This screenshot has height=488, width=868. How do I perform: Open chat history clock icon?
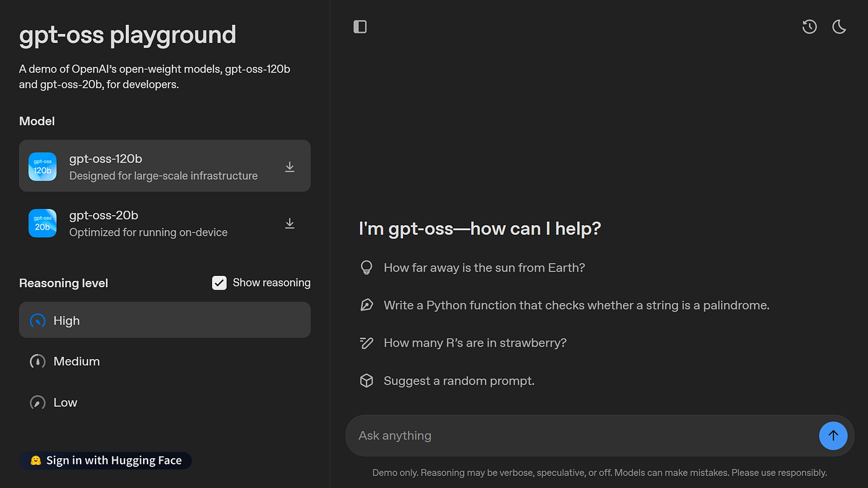coord(809,27)
